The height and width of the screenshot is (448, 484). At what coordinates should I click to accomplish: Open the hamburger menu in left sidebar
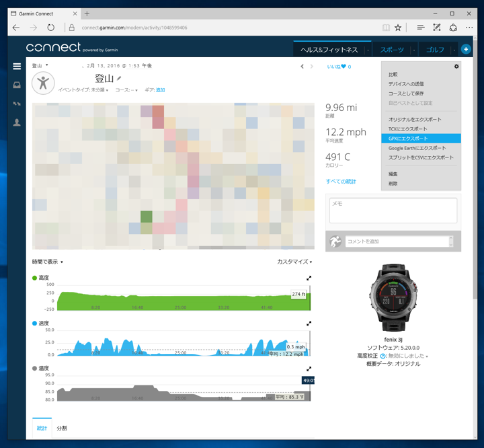pyautogui.click(x=17, y=67)
